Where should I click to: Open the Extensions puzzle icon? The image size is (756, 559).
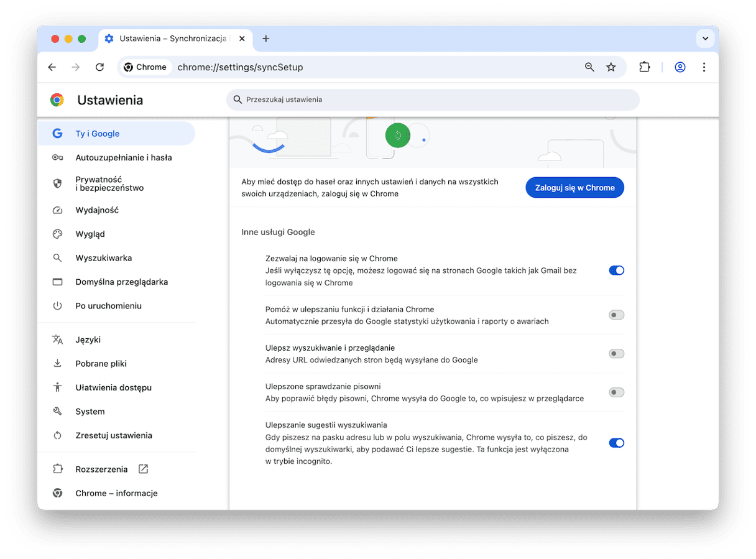tap(645, 67)
